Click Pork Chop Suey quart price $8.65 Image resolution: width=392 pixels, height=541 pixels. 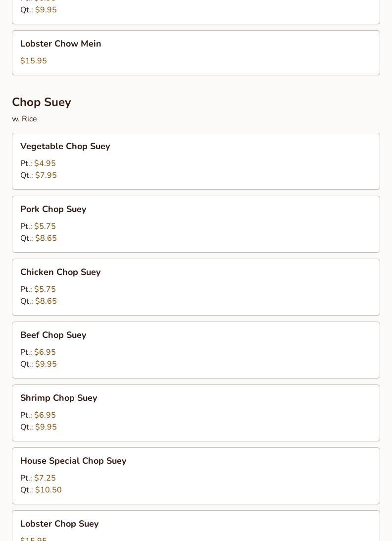[46, 238]
